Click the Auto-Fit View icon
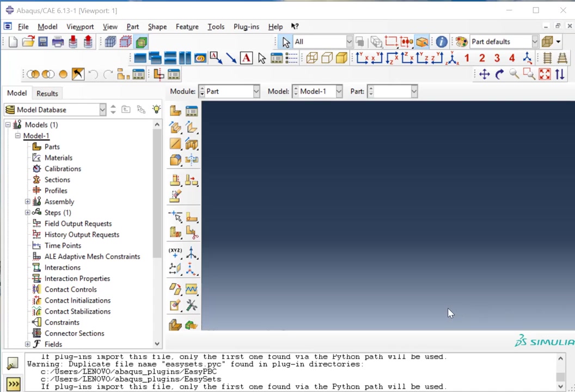575x392 pixels. pos(545,75)
